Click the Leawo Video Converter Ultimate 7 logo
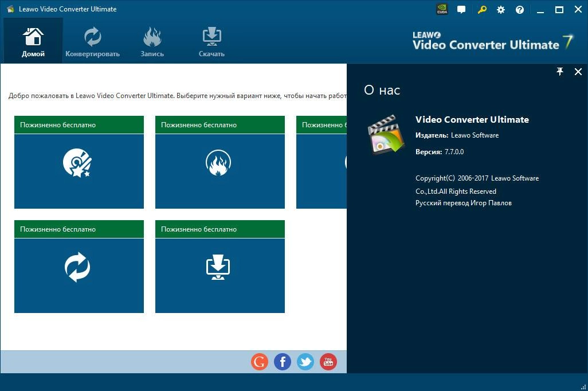 (x=492, y=41)
